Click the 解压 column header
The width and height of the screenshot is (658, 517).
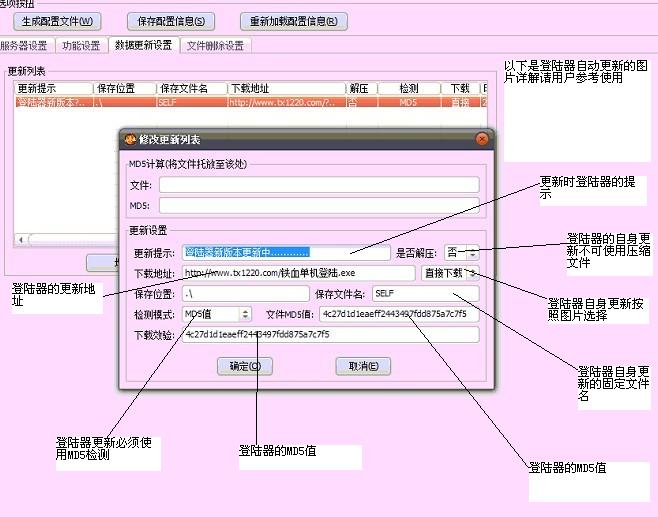point(362,89)
